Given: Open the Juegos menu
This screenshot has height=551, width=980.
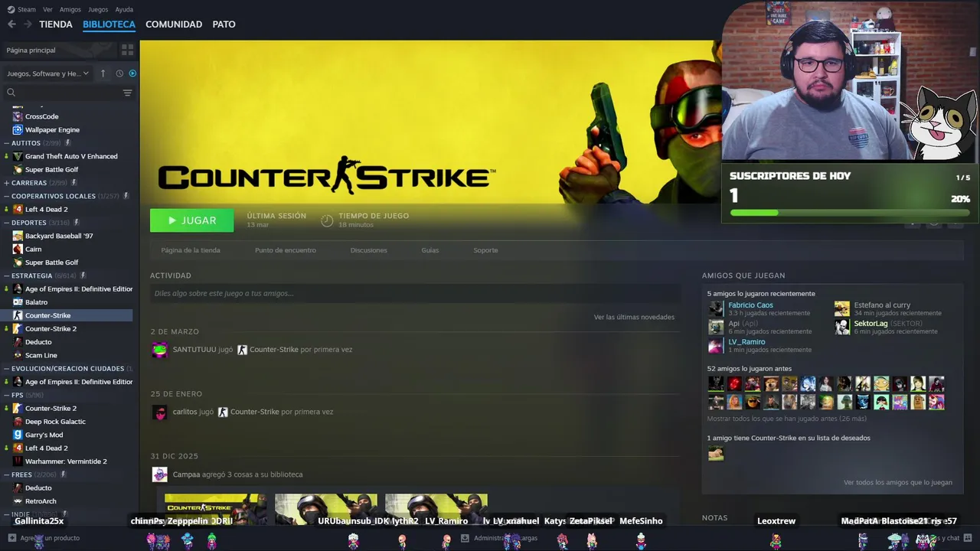Looking at the screenshot, I should pos(98,9).
